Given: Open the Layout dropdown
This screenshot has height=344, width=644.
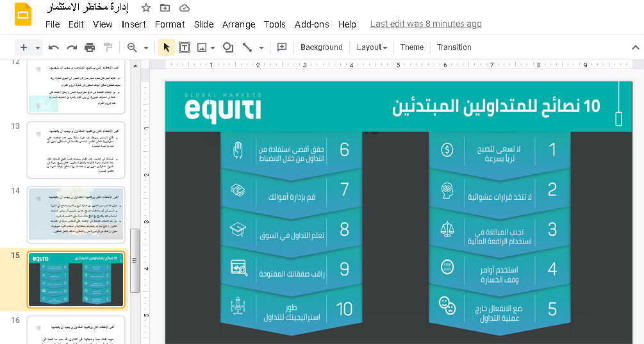Looking at the screenshot, I should click(372, 47).
